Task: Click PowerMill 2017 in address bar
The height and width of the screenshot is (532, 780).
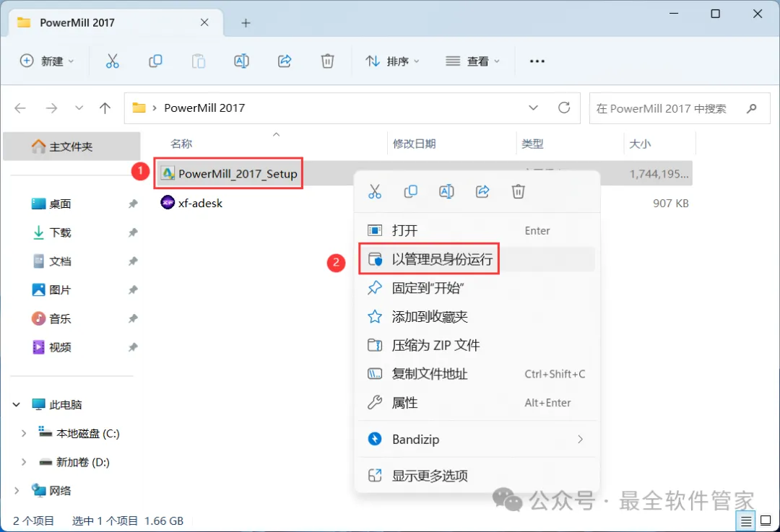Action: pos(204,108)
